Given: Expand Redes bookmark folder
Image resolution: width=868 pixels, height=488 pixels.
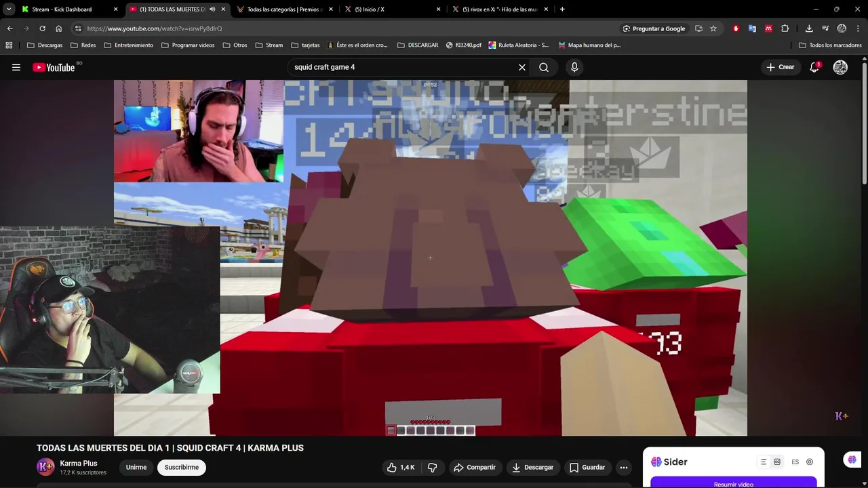Looking at the screenshot, I should [82, 45].
